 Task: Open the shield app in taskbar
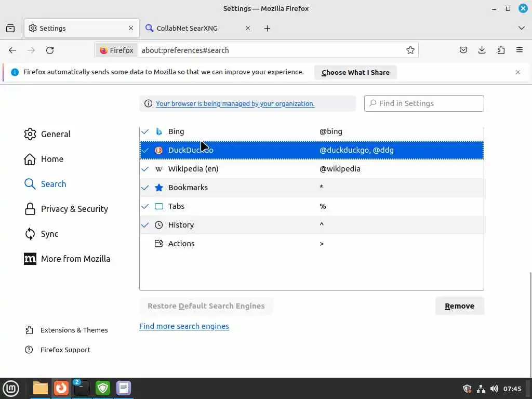tap(103, 388)
